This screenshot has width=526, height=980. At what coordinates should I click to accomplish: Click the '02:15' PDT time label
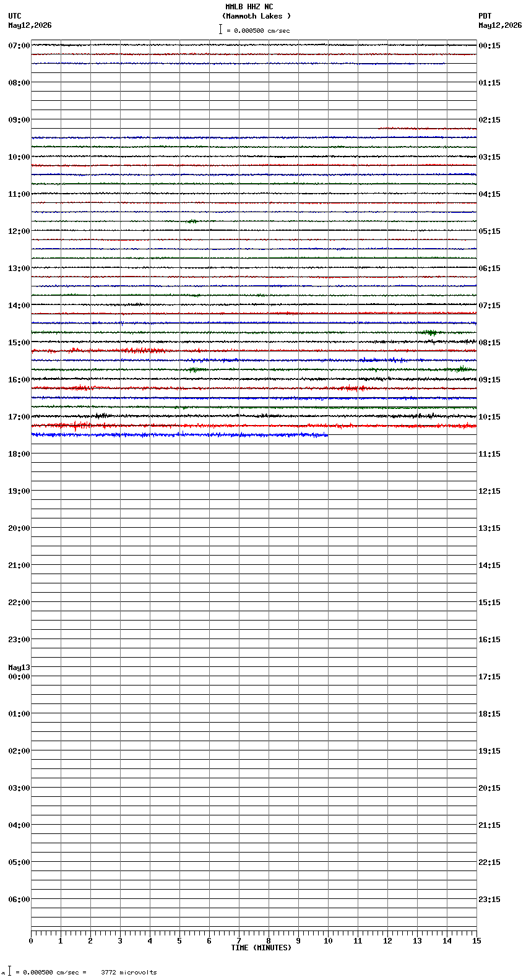point(489,120)
